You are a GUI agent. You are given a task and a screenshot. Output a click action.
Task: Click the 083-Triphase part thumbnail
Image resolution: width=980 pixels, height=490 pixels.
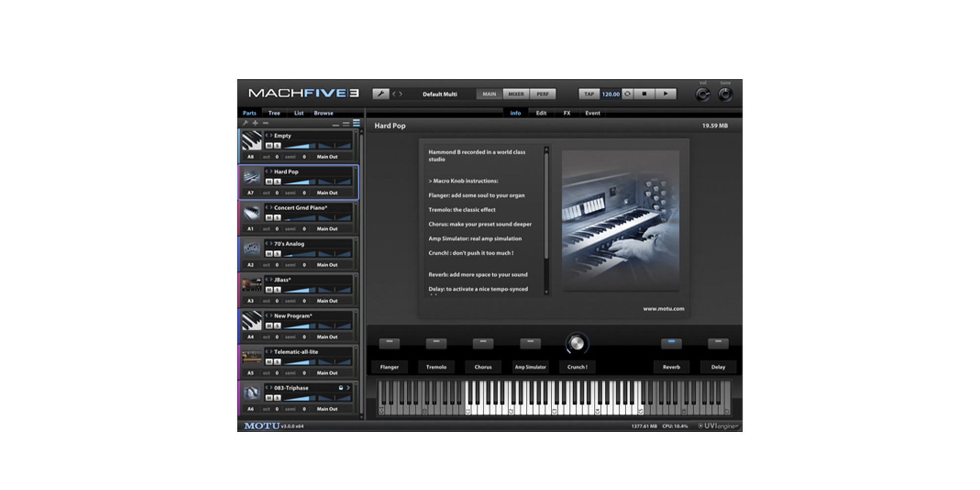(x=252, y=393)
